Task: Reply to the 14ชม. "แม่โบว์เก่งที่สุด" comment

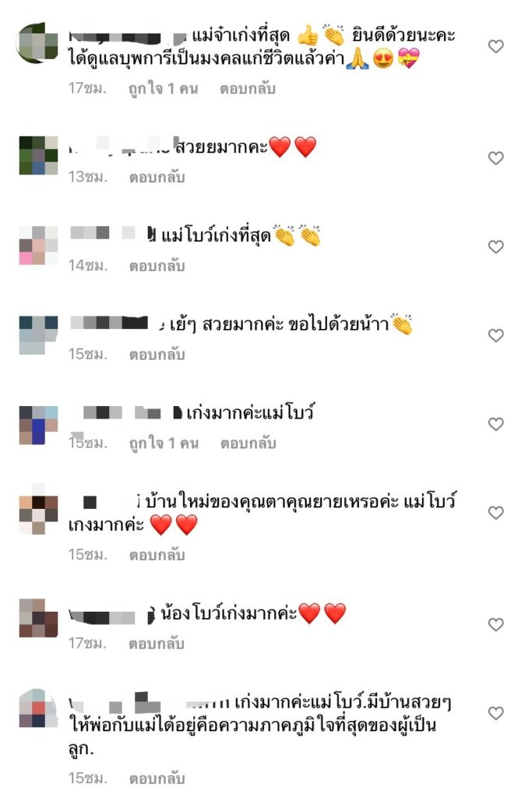Action: click(x=157, y=266)
